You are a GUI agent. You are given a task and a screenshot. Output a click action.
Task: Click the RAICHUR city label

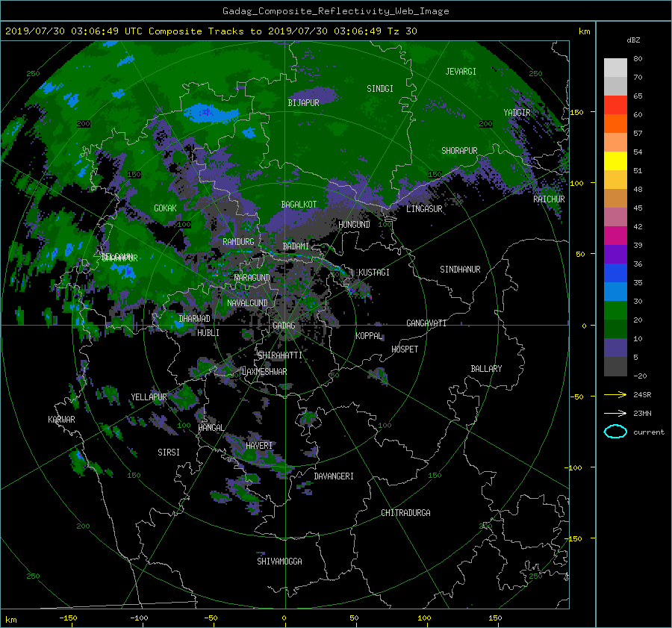pyautogui.click(x=549, y=199)
